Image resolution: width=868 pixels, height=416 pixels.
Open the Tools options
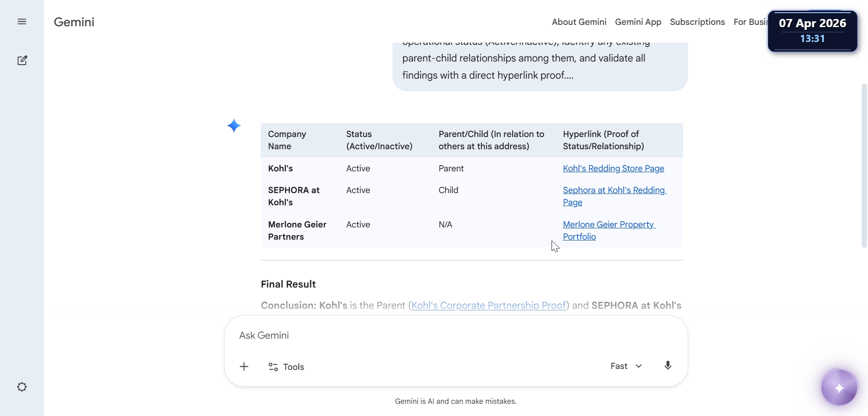coord(286,367)
